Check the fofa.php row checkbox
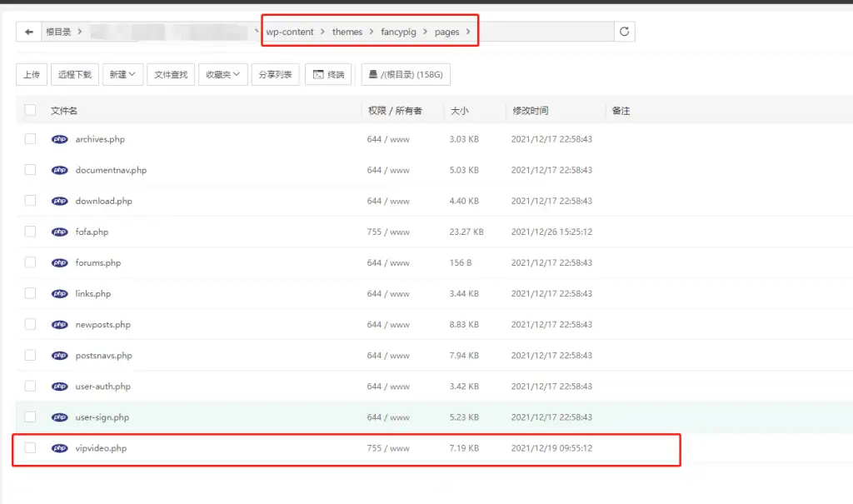This screenshot has width=853, height=504. [30, 232]
